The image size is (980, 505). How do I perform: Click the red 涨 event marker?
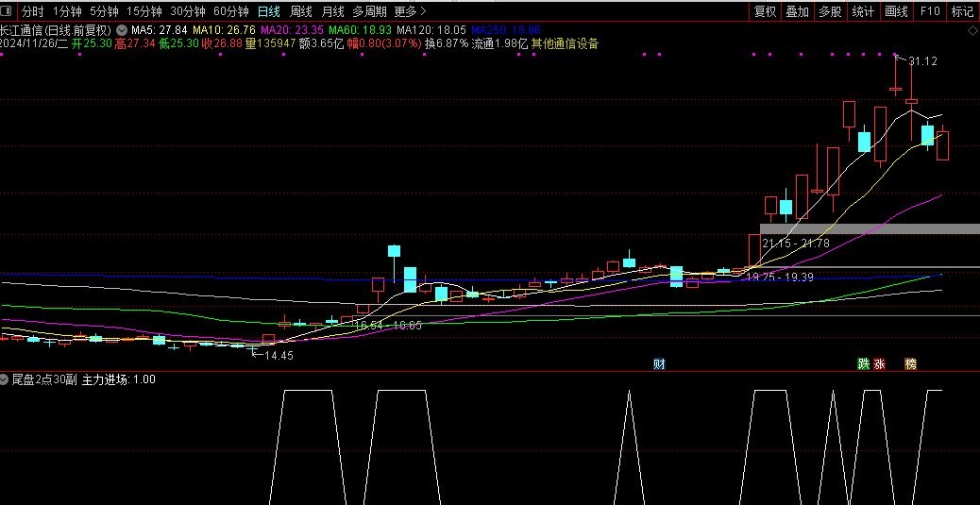pyautogui.click(x=880, y=363)
